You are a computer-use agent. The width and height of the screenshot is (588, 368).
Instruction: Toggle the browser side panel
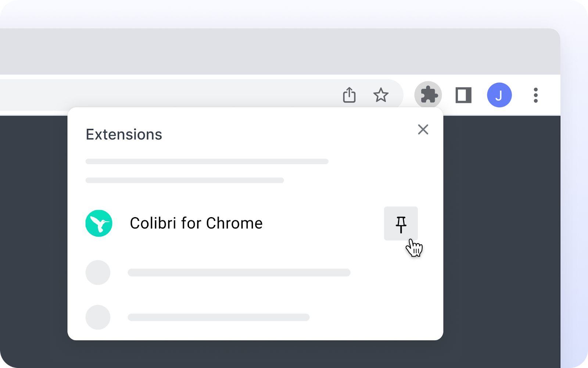point(463,95)
